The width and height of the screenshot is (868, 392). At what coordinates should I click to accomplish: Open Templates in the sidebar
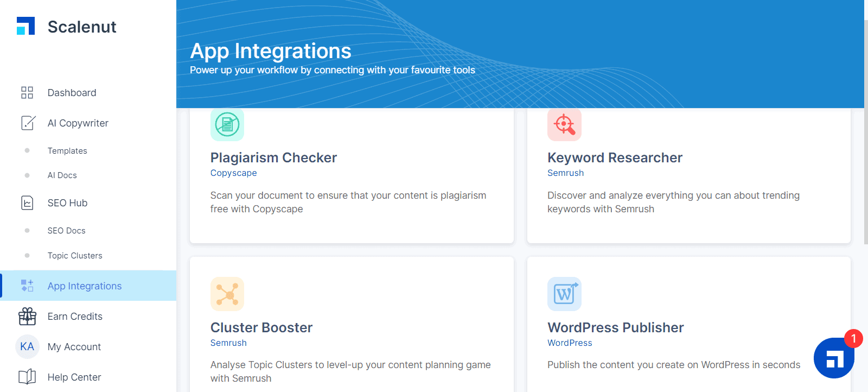[x=67, y=151]
